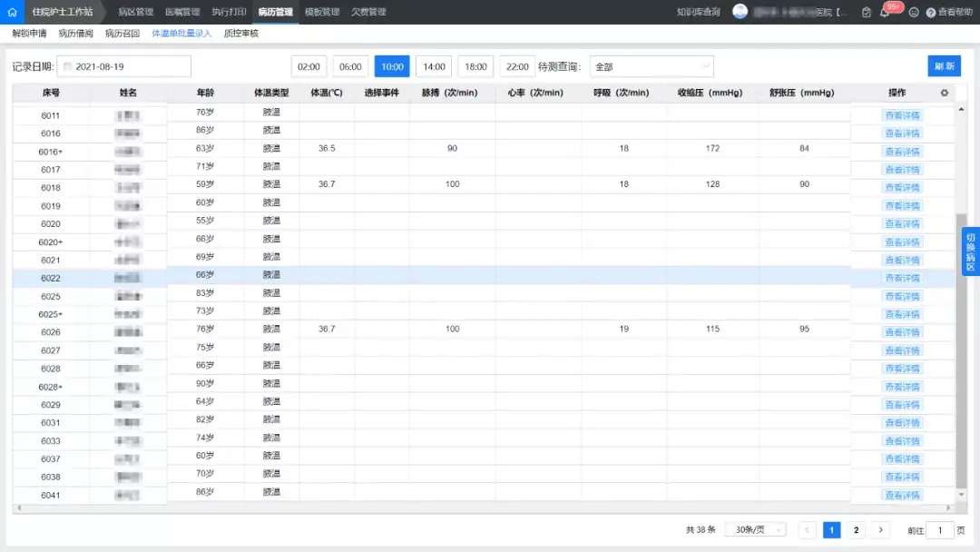This screenshot has height=552, width=980.
Task: Click 查看详情 for bed 6018
Action: point(902,188)
